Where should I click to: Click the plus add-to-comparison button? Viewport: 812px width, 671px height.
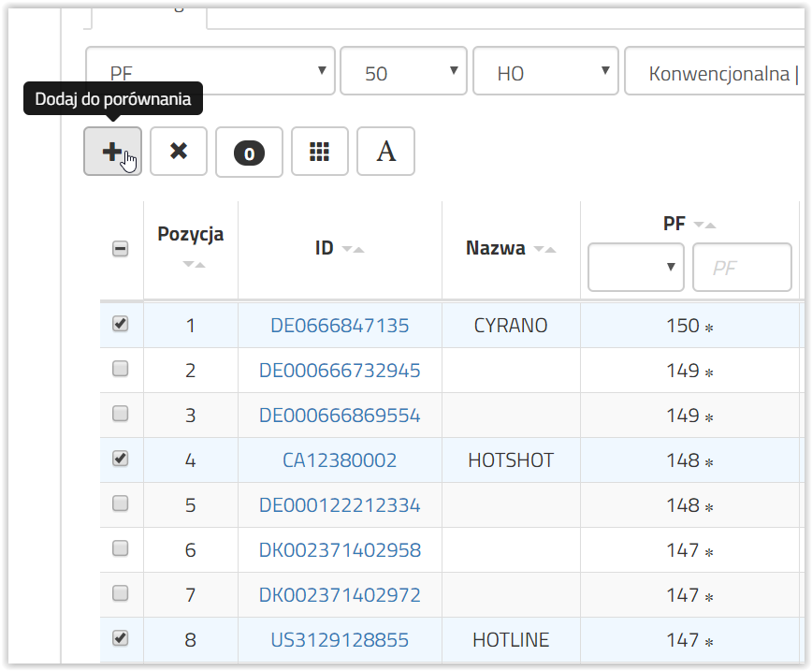[x=112, y=152]
